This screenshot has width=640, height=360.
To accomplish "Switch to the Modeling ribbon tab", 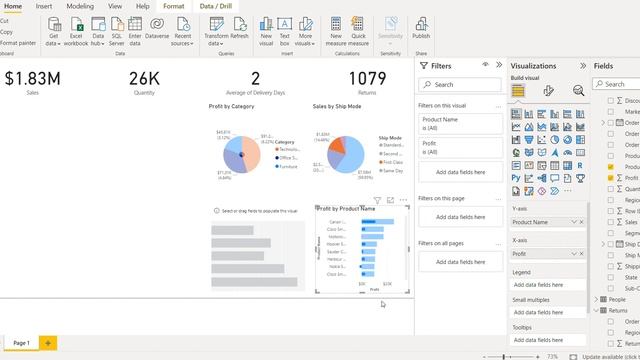I will pyautogui.click(x=80, y=6).
